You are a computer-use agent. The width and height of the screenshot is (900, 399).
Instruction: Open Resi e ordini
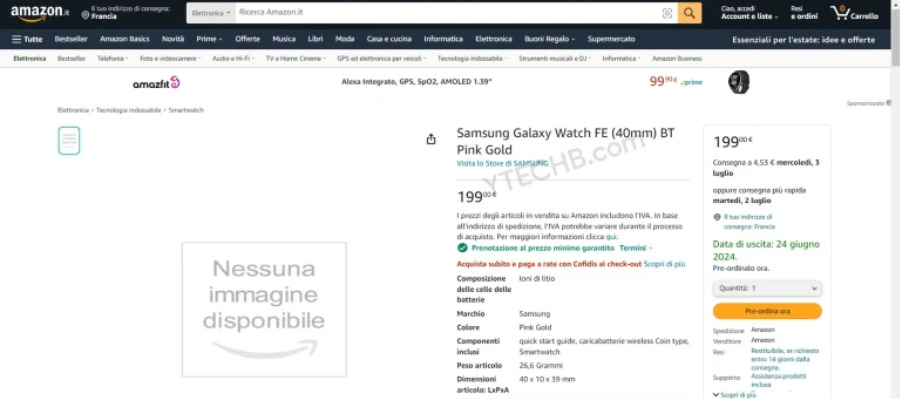pos(804,13)
